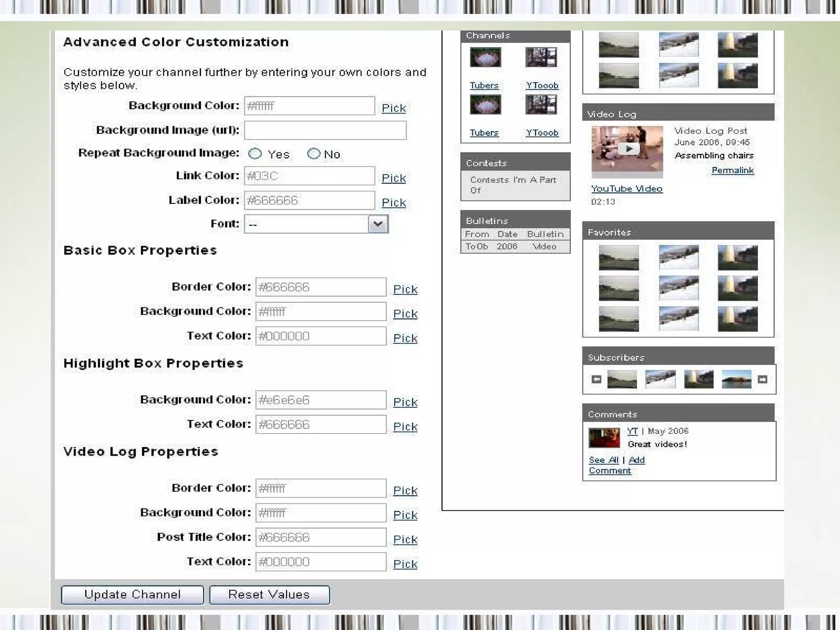Open the Font dropdown list
Viewport: 840px width, 630px height.
(x=378, y=224)
